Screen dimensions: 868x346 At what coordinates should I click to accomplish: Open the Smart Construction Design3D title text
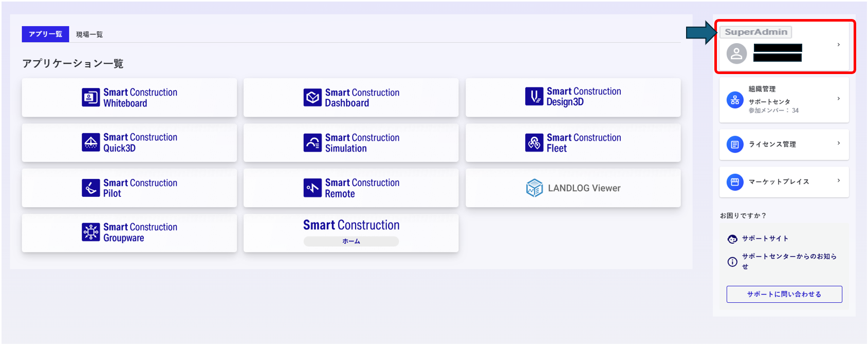tap(584, 97)
